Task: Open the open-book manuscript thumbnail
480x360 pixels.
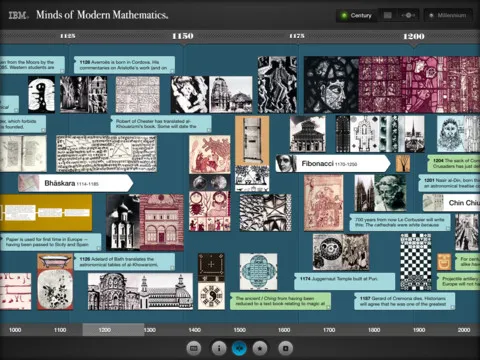Action: (x=23, y=154)
